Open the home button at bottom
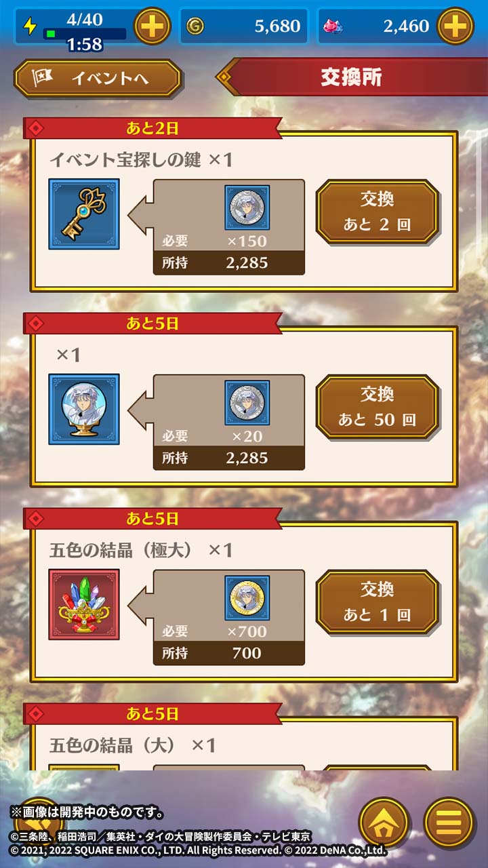 pos(384,822)
